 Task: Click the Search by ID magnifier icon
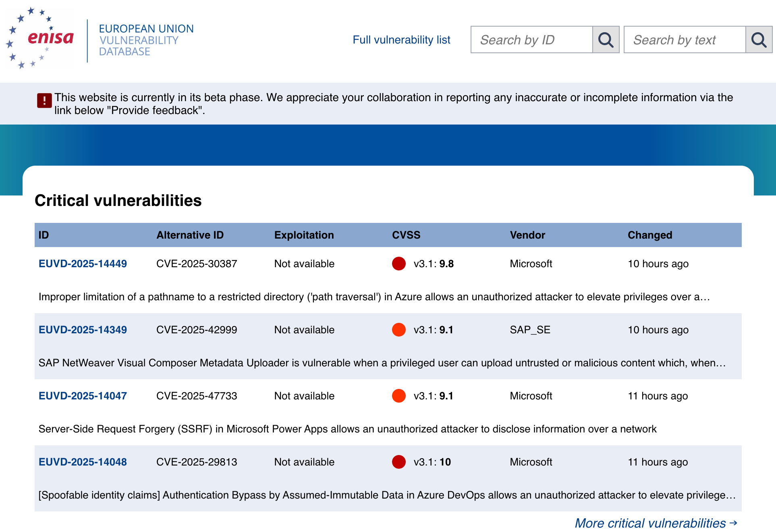coord(606,40)
